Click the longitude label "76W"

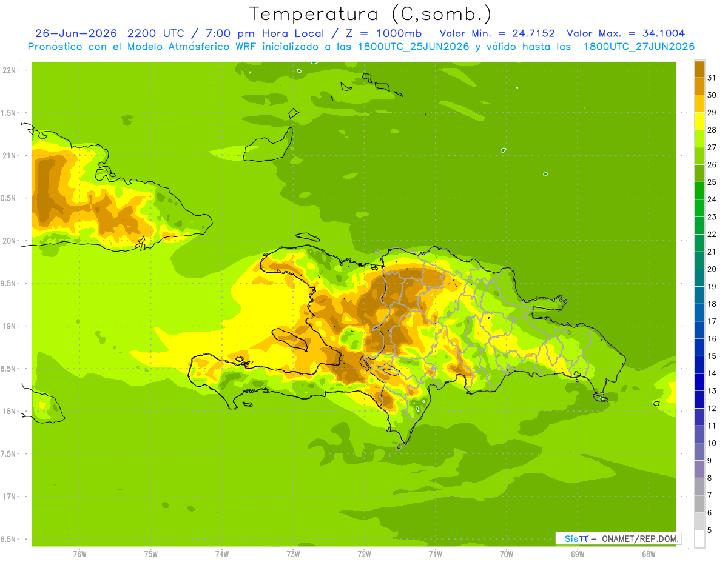point(79,554)
